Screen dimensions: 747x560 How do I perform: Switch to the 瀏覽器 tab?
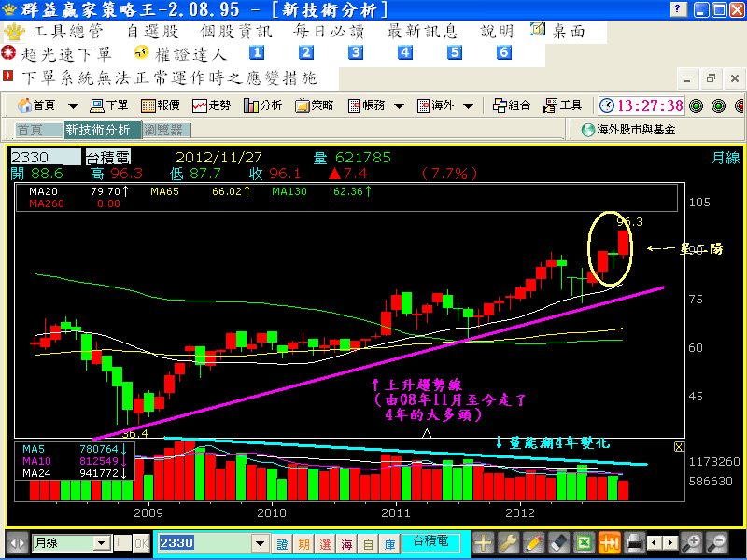click(x=166, y=130)
